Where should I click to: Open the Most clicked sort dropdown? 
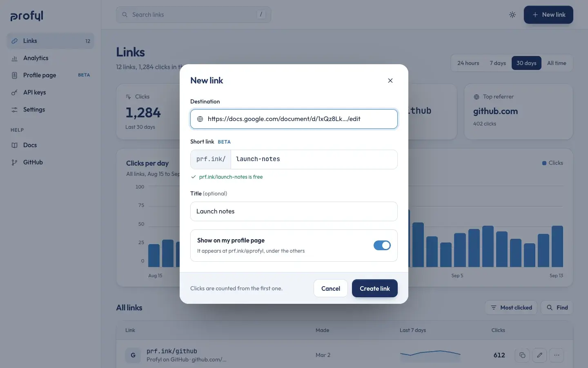[x=511, y=307]
